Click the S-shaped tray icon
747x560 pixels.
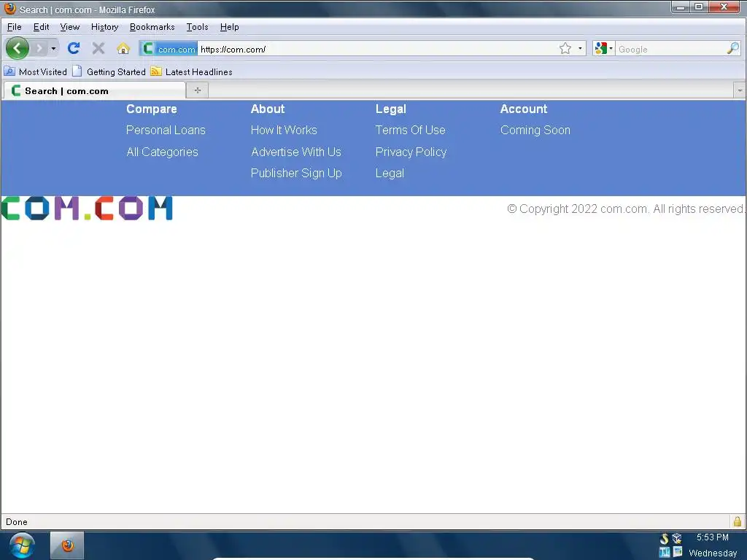664,539
